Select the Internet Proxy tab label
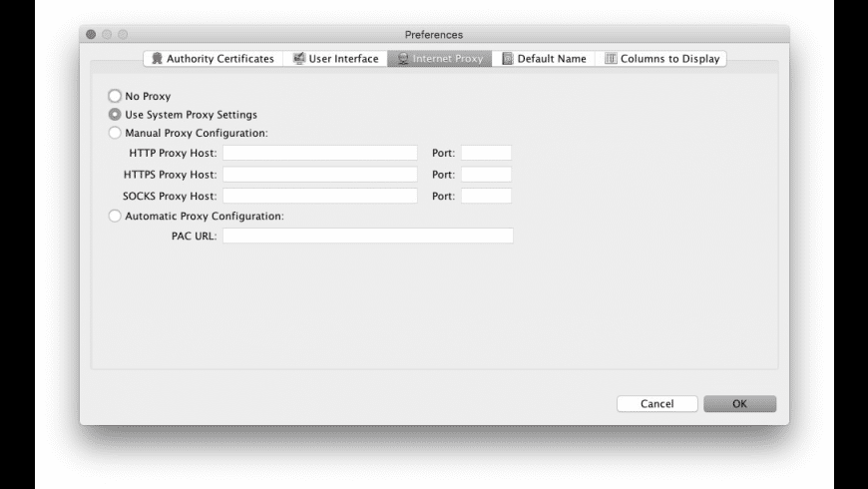The image size is (868, 489). coord(448,59)
